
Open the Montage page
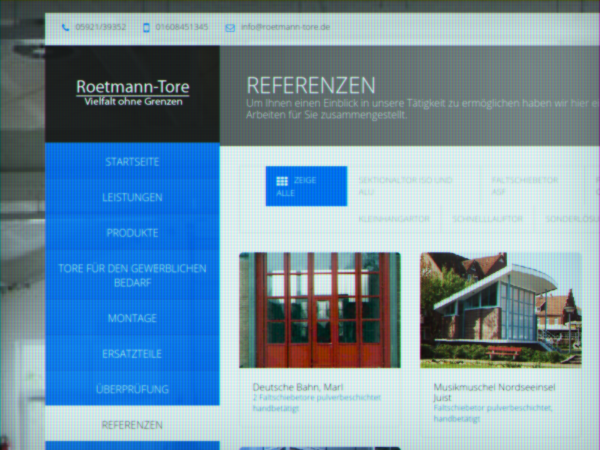pos(132,318)
